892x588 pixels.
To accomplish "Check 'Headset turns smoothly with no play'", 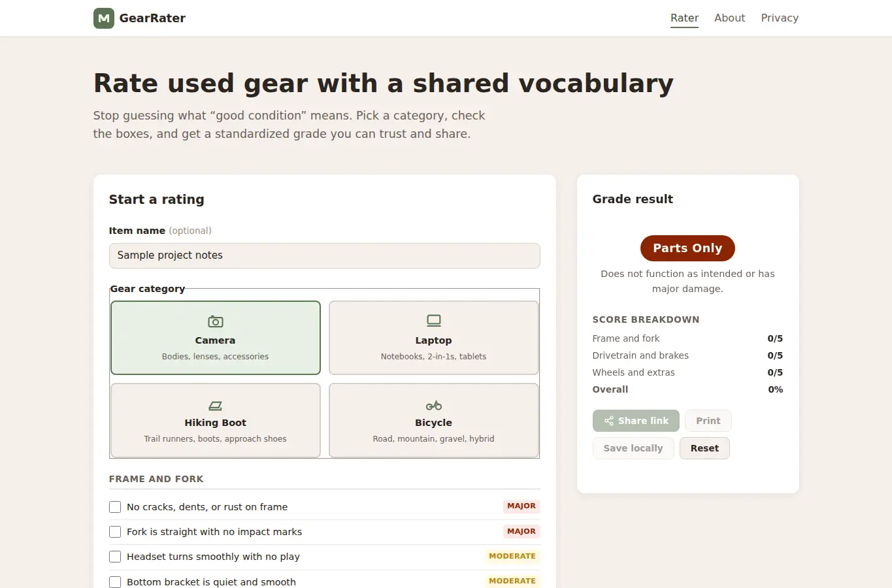I will click(x=115, y=557).
